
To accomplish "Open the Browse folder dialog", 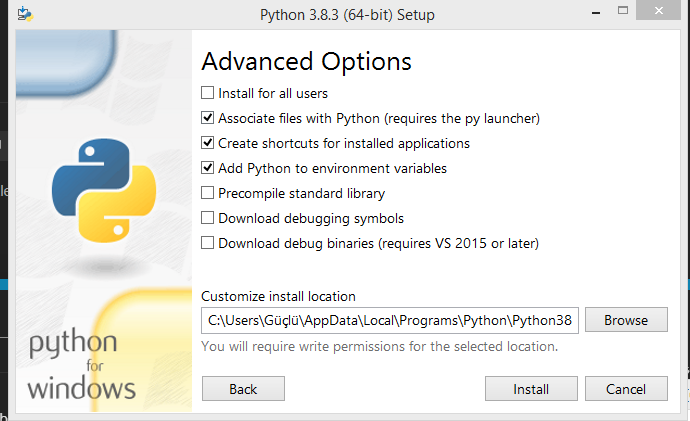I will pos(626,320).
